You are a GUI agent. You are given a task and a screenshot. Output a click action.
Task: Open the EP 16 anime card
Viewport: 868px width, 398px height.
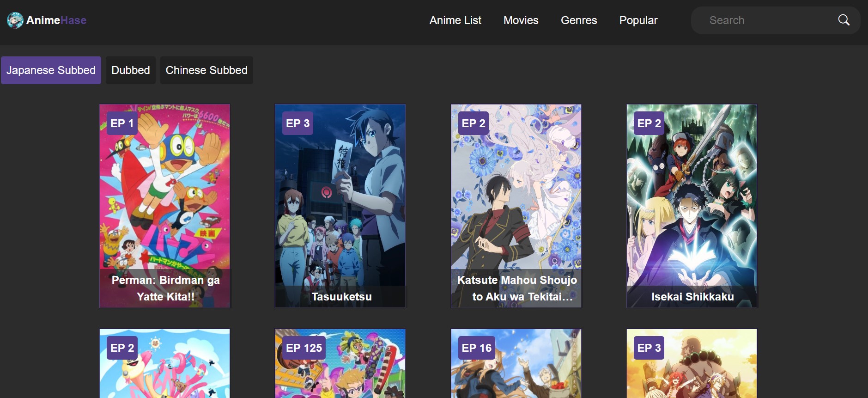(x=516, y=363)
